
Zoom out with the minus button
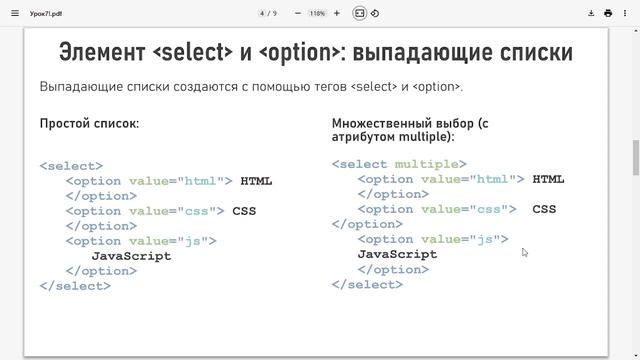tap(298, 13)
